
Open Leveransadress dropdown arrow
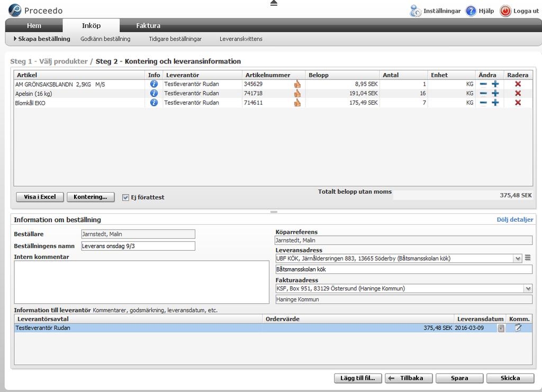point(518,259)
